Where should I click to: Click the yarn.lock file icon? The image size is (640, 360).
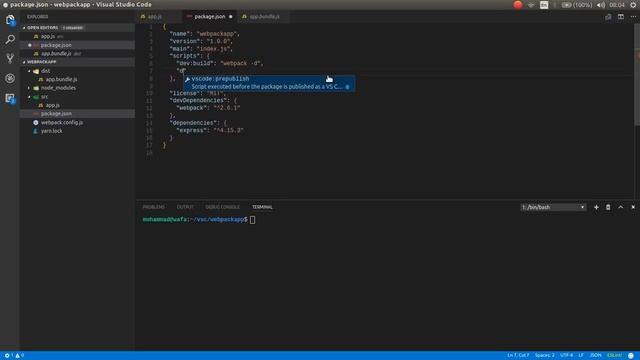(36, 131)
